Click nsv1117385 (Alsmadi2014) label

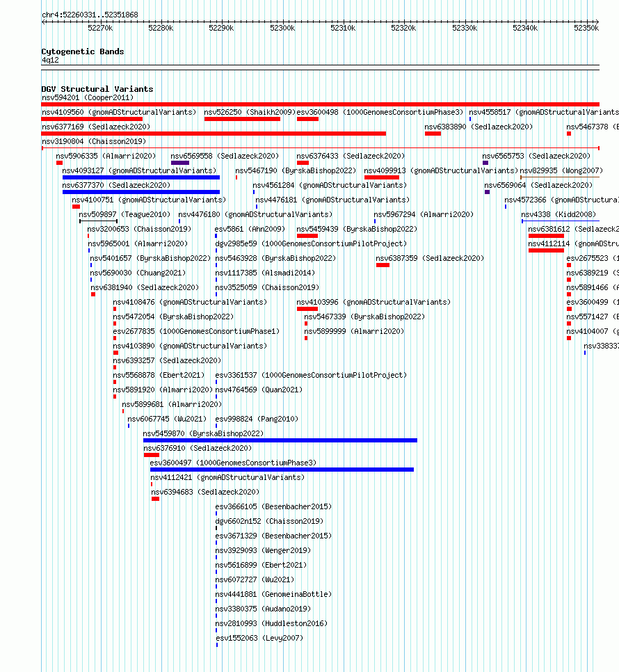(x=265, y=273)
